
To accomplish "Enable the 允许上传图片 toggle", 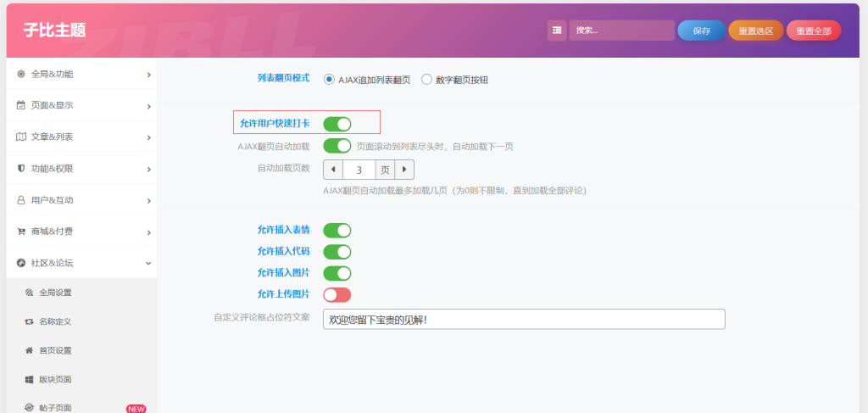I will coord(337,294).
